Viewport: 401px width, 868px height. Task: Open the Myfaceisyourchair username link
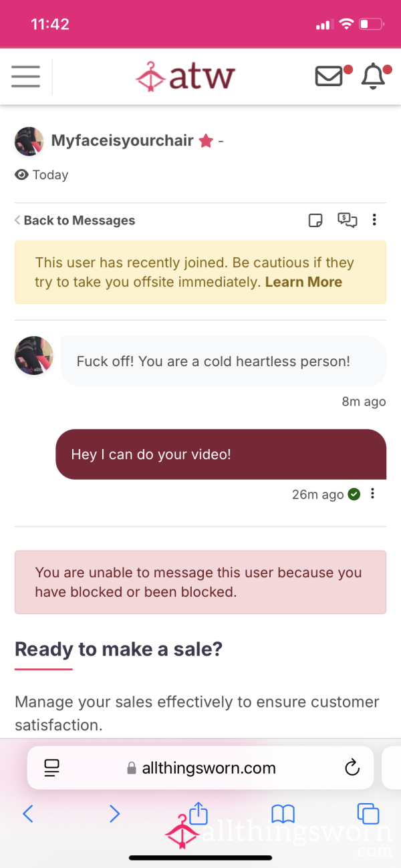pos(122,141)
